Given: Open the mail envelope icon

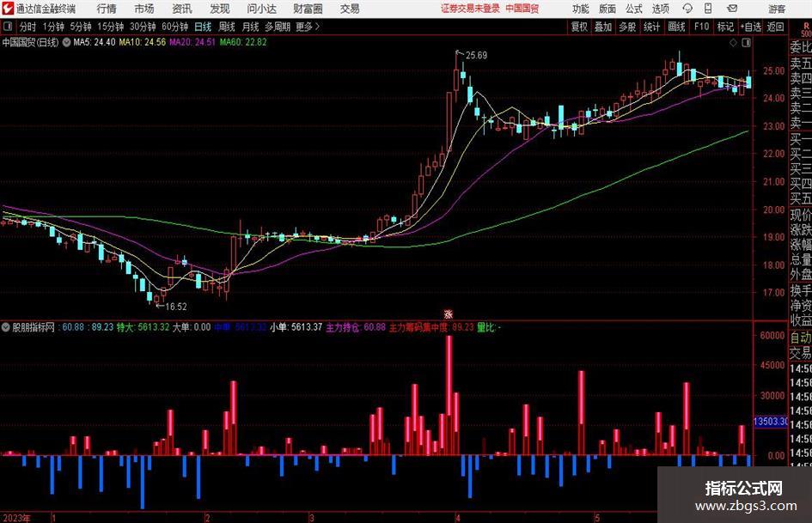Looking at the screenshot, I should [x=732, y=9].
